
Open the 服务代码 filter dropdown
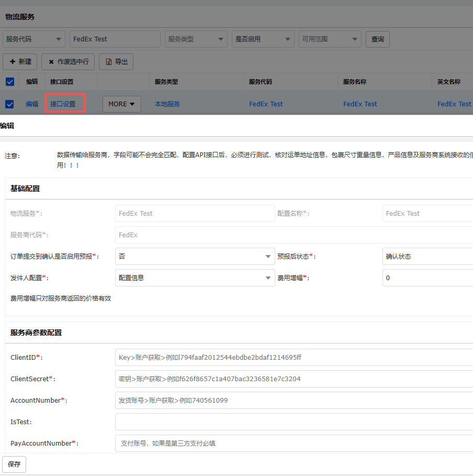click(x=34, y=39)
